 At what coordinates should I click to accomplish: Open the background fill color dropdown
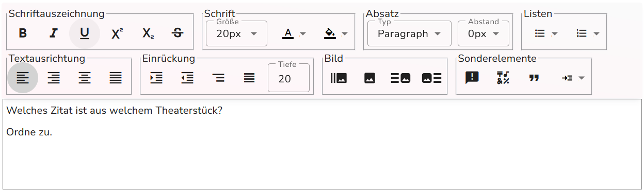[335, 33]
